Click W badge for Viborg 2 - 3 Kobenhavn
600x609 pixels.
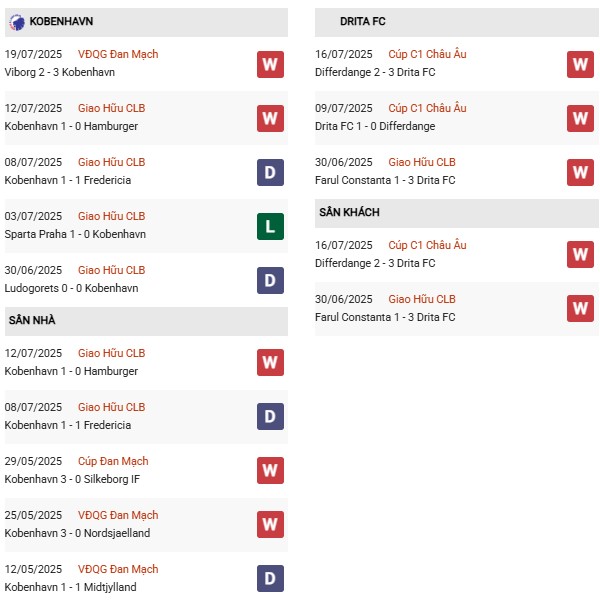270,64
